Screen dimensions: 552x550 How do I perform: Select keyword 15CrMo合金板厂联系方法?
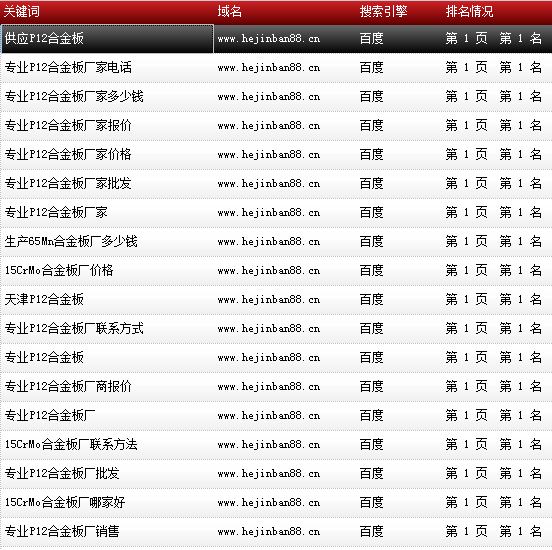[x=71, y=444]
